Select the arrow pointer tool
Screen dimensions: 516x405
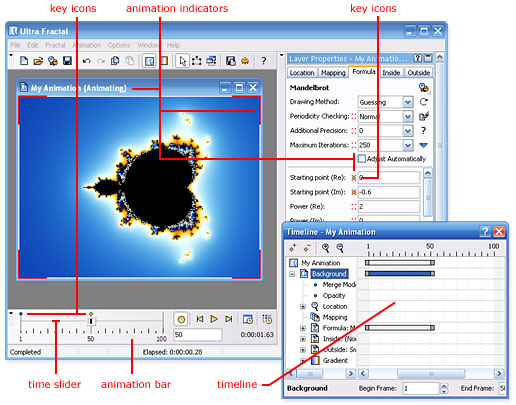click(182, 61)
